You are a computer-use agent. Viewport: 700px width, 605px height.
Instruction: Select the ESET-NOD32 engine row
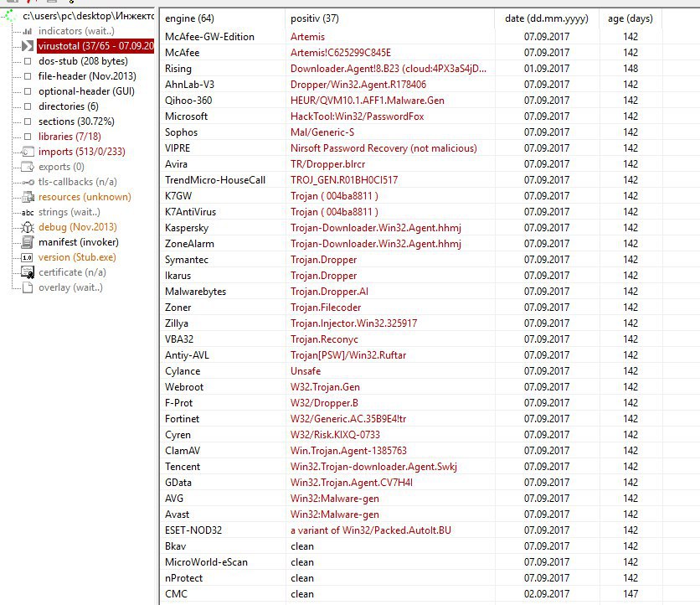click(x=411, y=530)
